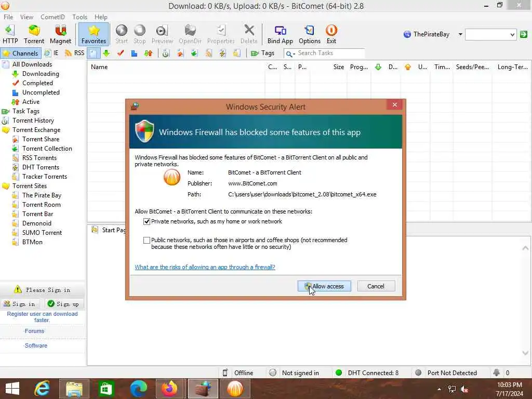532x399 pixels.
Task: Open the ThePirateBay search engine dropdown
Action: pos(460,34)
